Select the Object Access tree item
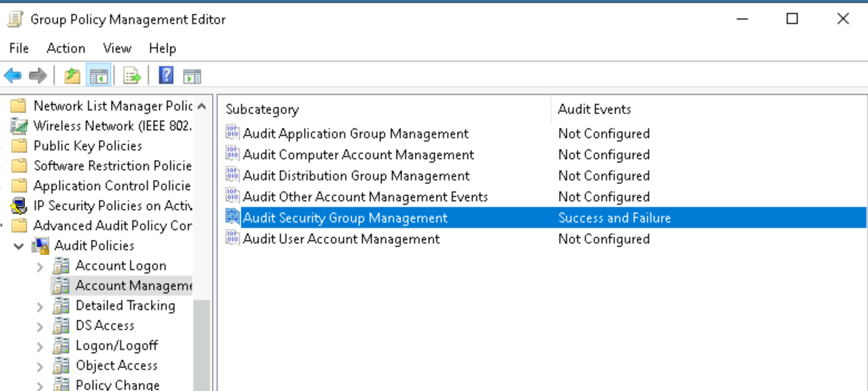Screen dimensions: 868x391 pos(116,365)
